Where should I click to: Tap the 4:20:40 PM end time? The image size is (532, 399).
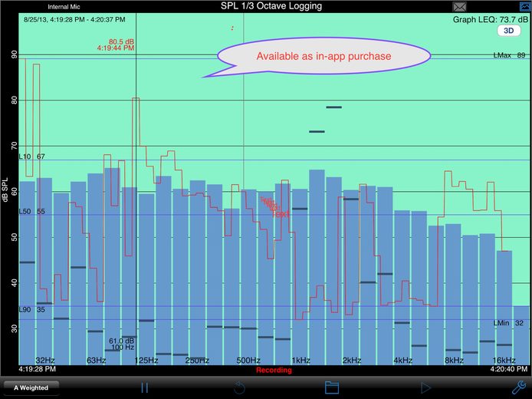(509, 369)
